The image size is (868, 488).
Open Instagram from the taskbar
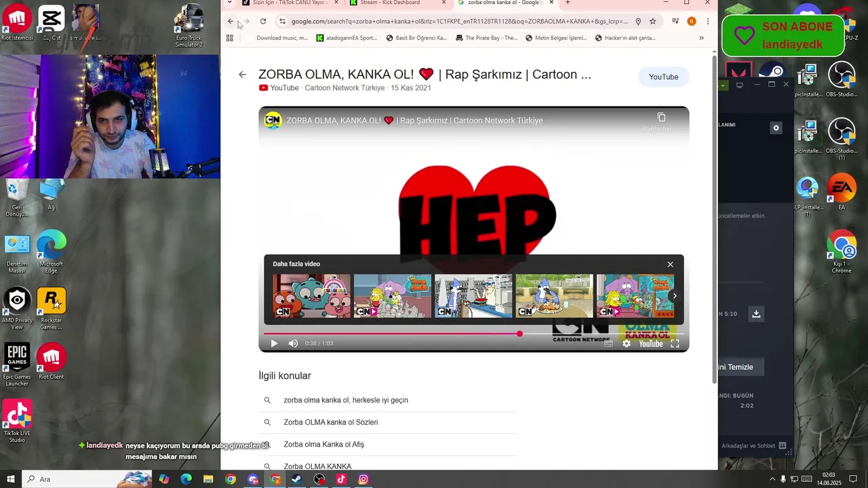point(363,479)
